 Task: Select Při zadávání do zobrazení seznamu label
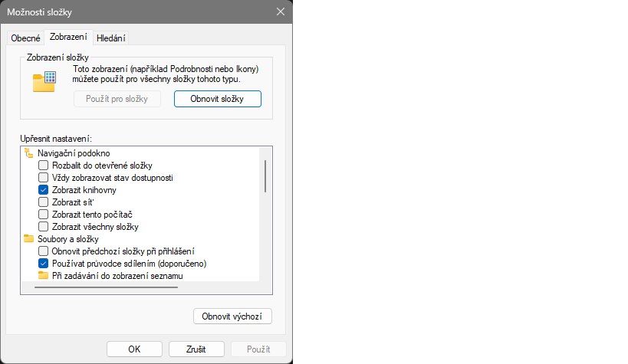[117, 276]
